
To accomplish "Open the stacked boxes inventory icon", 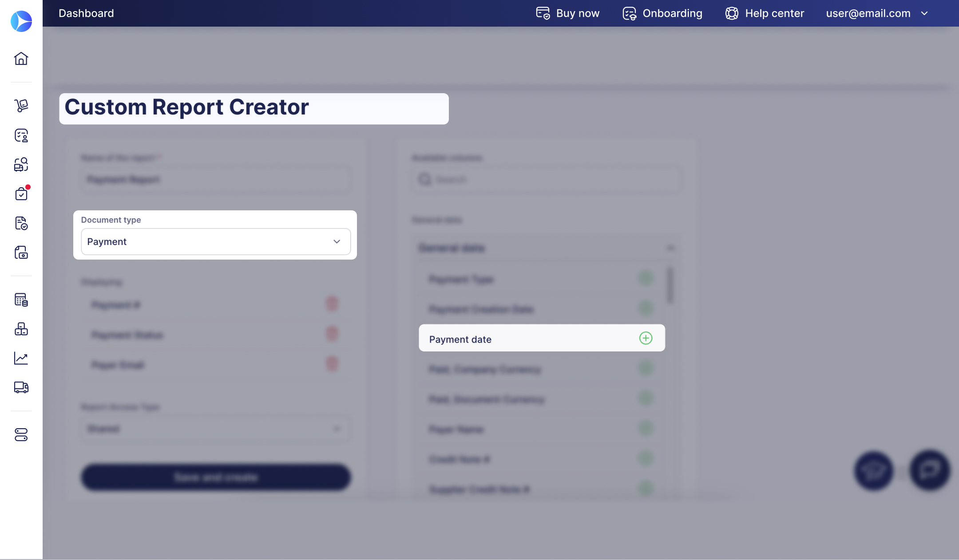I will tap(21, 329).
